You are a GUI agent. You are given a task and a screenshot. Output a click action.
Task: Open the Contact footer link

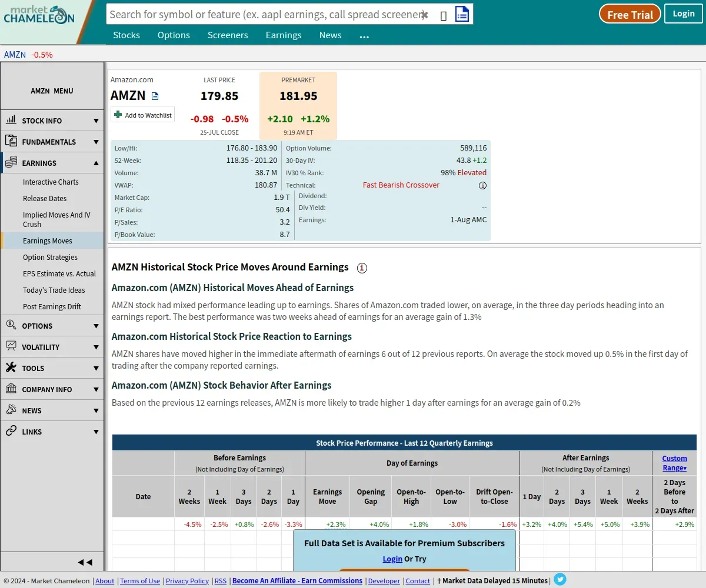(x=418, y=581)
